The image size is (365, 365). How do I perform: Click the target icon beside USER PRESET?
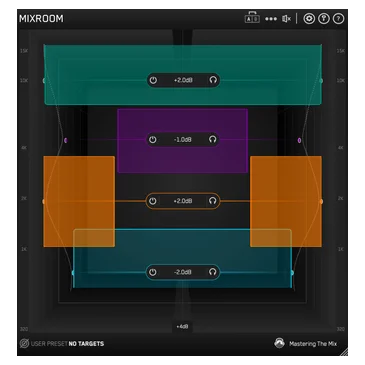pos(24,343)
